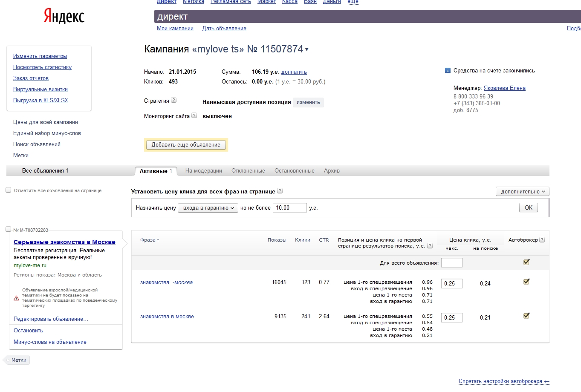
Task: Open 'Минус-слова на объявление'
Action: [50, 342]
